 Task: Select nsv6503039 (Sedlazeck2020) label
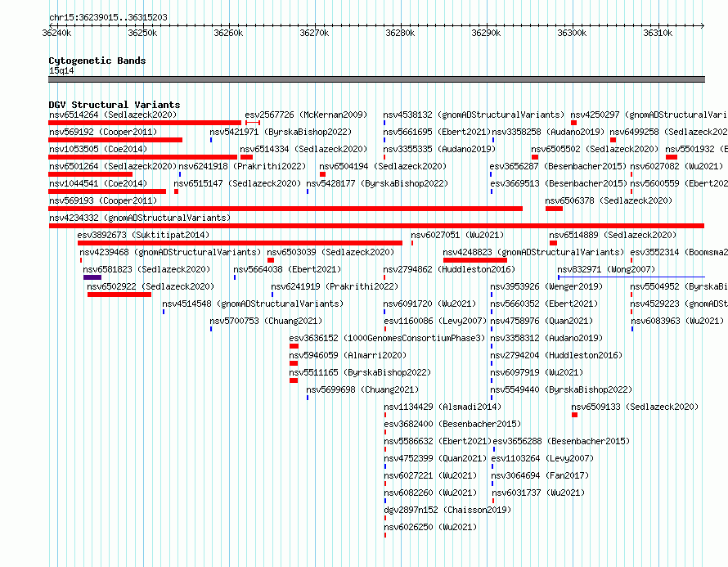click(x=330, y=252)
